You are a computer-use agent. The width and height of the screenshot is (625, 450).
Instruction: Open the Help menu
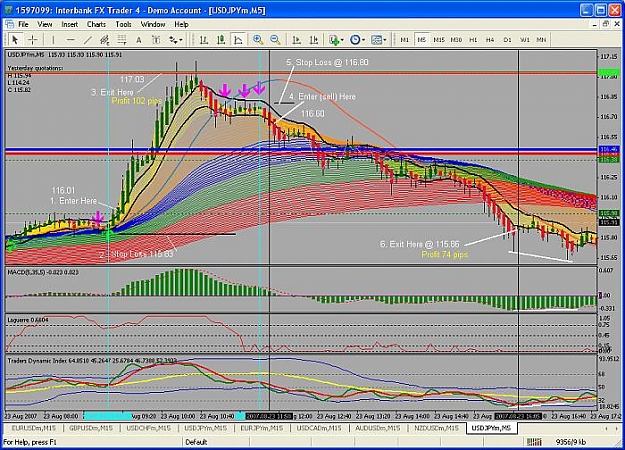tap(181, 24)
